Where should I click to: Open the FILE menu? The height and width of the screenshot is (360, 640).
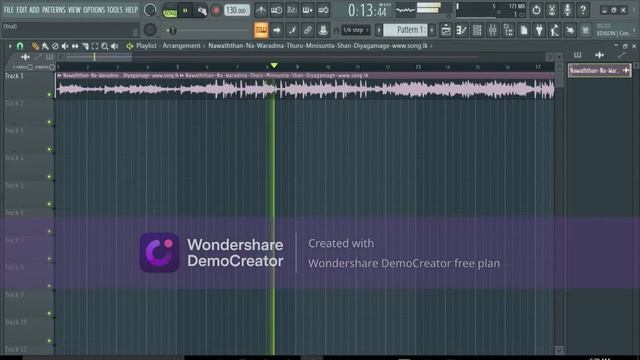pos(8,10)
